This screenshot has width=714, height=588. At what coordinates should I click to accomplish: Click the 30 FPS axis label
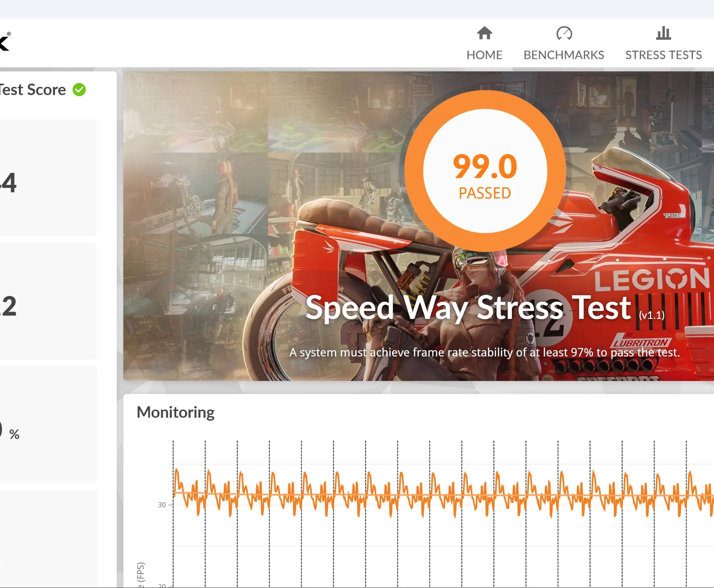tap(162, 505)
